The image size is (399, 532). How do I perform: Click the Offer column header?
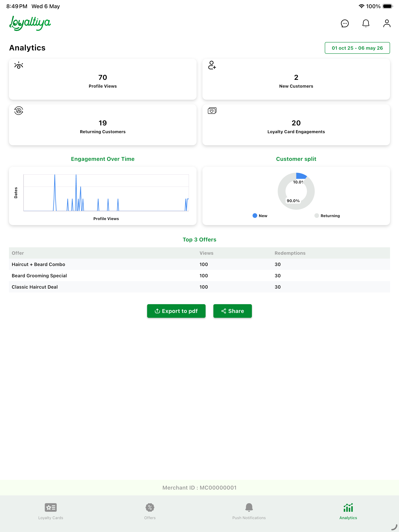(18, 253)
